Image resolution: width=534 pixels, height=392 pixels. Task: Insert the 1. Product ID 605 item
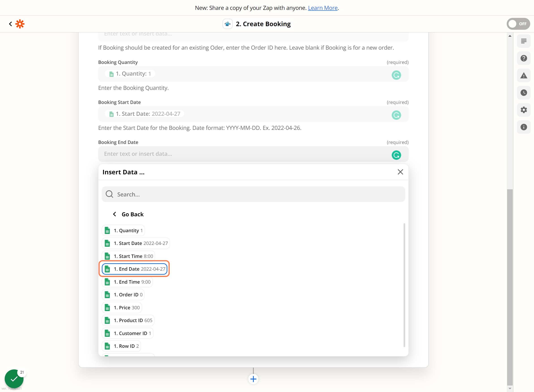pyautogui.click(x=128, y=320)
